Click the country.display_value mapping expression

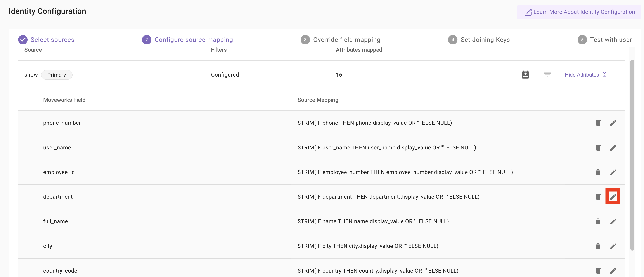pos(378,271)
